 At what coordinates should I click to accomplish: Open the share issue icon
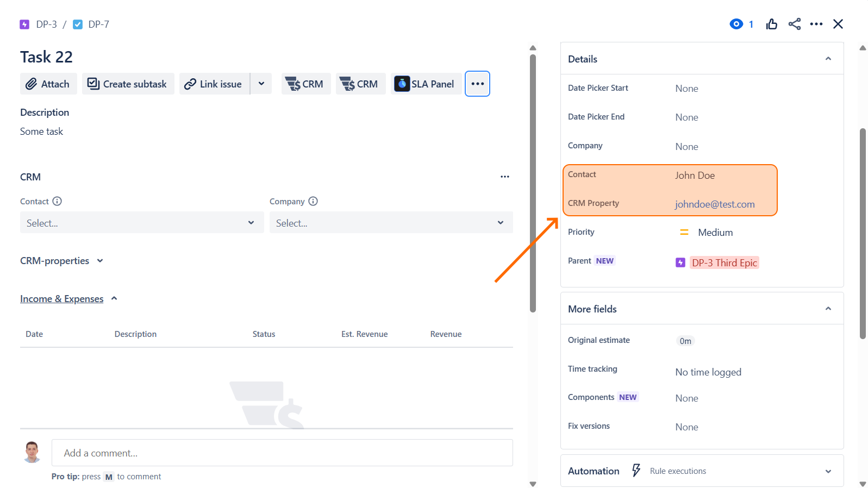click(x=794, y=24)
